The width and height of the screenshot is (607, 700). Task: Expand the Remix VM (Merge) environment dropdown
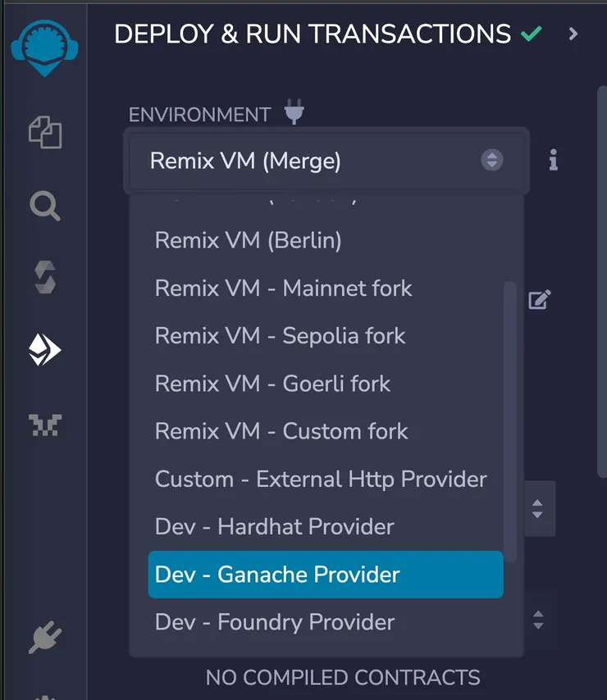click(326, 161)
